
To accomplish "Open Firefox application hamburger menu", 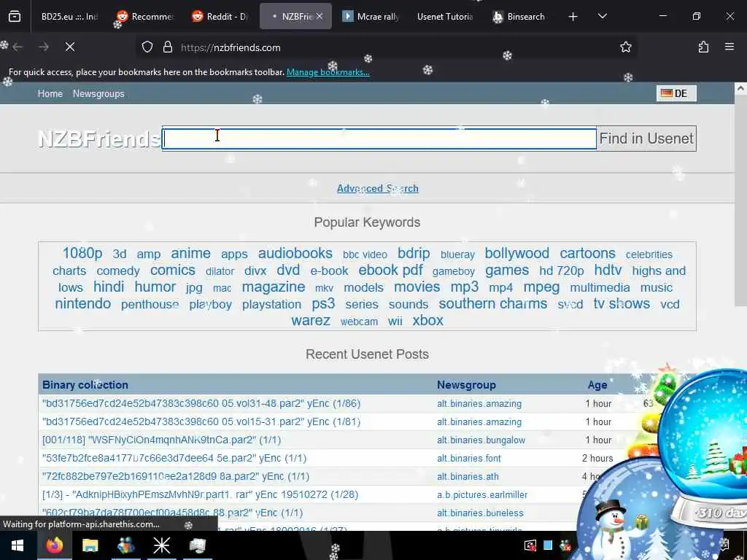I will 729,47.
